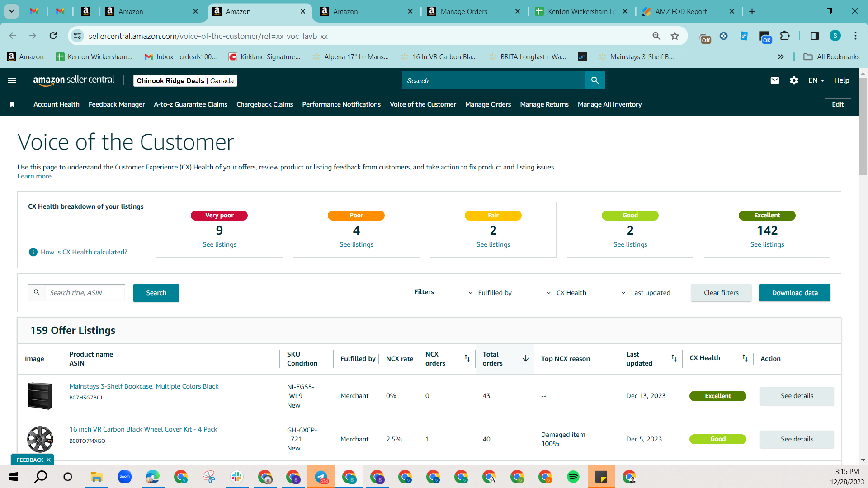This screenshot has width=868, height=488.
Task: Click the info icon beside CX Health calculated
Action: (33, 252)
